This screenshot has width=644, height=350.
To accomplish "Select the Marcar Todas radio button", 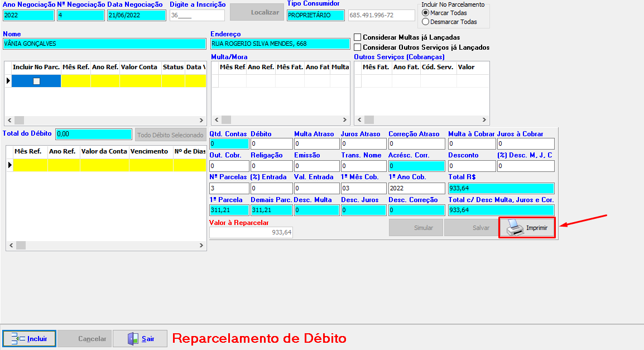I will (426, 13).
